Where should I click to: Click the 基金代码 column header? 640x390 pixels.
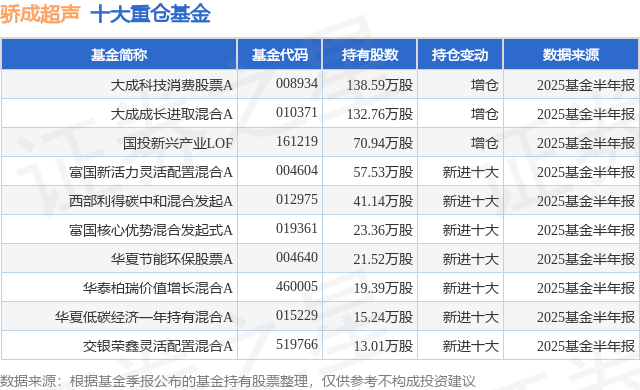(280, 55)
